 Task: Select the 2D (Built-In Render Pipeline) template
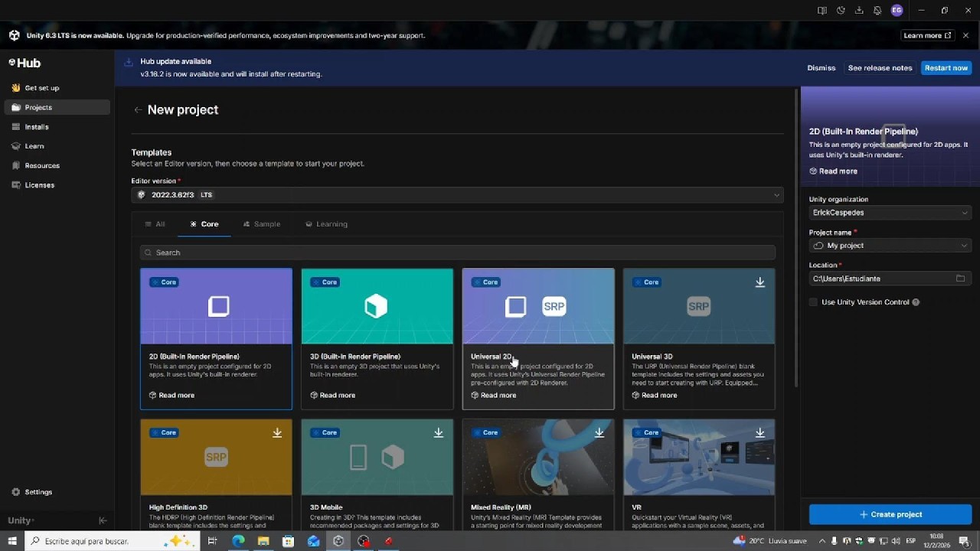tap(216, 339)
